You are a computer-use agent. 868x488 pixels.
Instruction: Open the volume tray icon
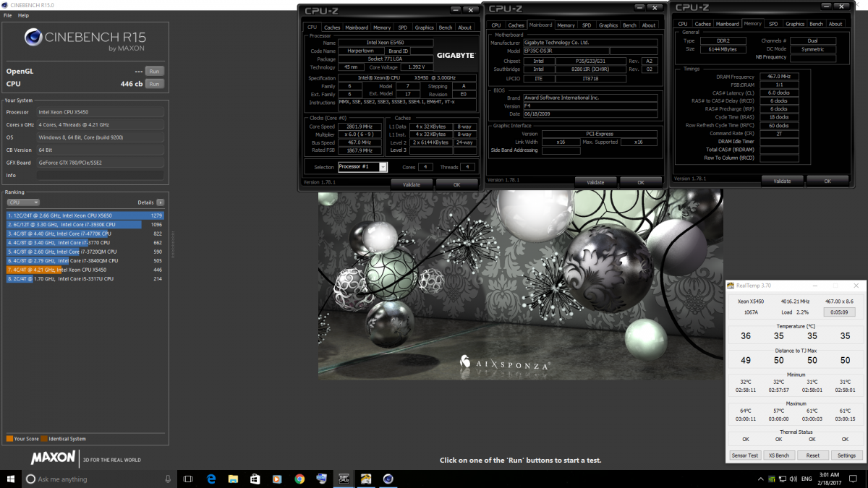point(795,479)
